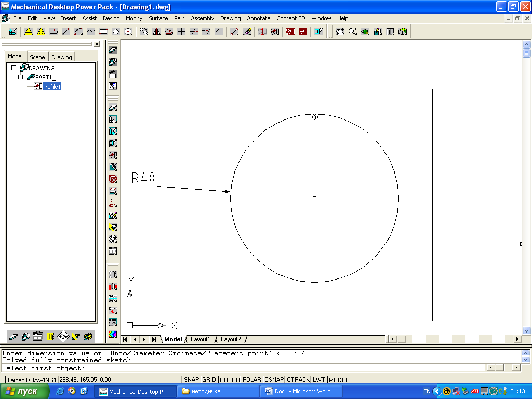Click the Offset tool icon

tap(169, 32)
